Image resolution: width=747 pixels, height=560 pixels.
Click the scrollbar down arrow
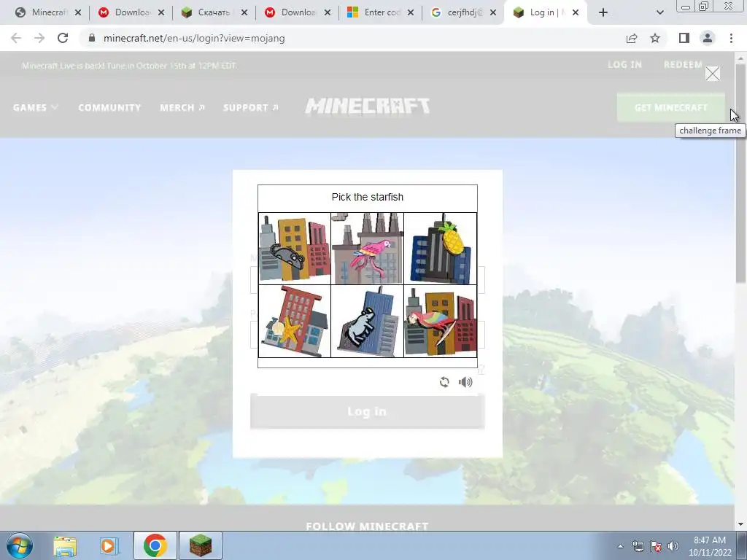(740, 525)
